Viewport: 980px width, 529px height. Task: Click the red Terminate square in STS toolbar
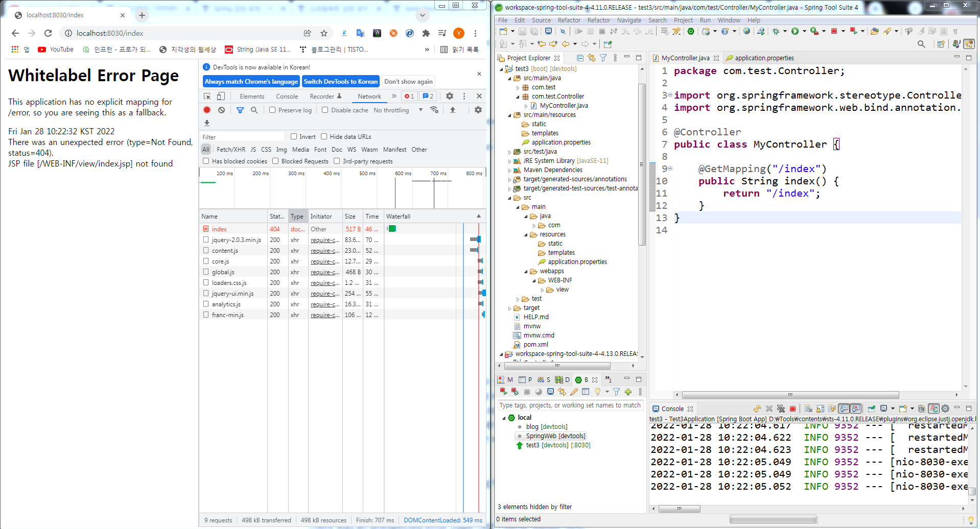click(834, 31)
